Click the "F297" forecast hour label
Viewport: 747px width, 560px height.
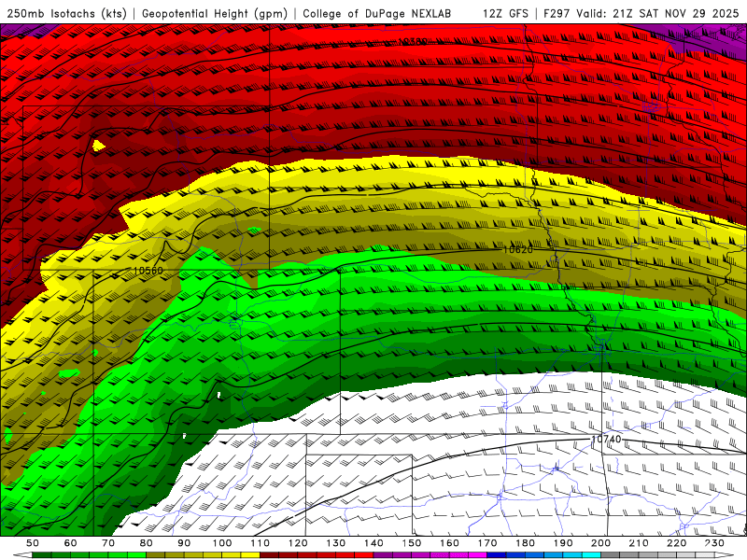(x=557, y=13)
